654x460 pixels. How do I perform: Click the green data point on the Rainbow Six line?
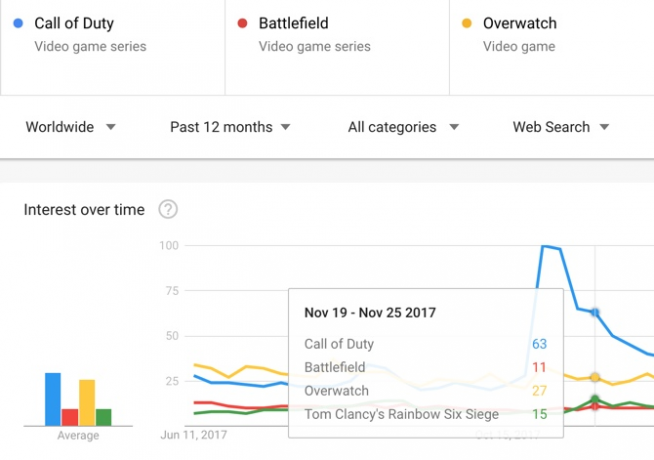tap(595, 399)
